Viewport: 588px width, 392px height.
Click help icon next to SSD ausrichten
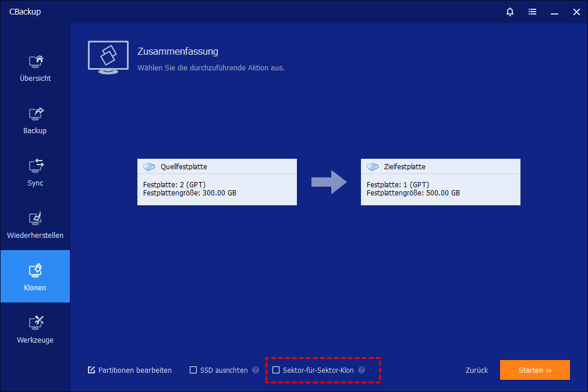tap(256, 370)
